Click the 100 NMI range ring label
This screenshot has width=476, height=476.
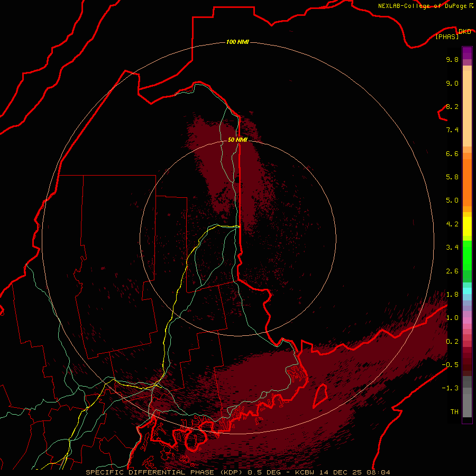click(x=237, y=42)
